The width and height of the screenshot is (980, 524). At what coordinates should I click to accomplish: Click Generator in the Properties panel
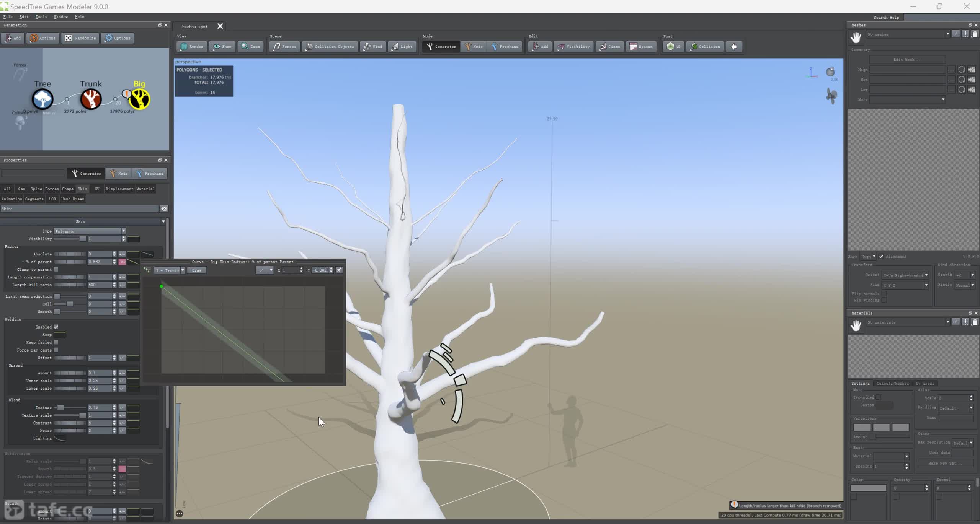pos(87,174)
